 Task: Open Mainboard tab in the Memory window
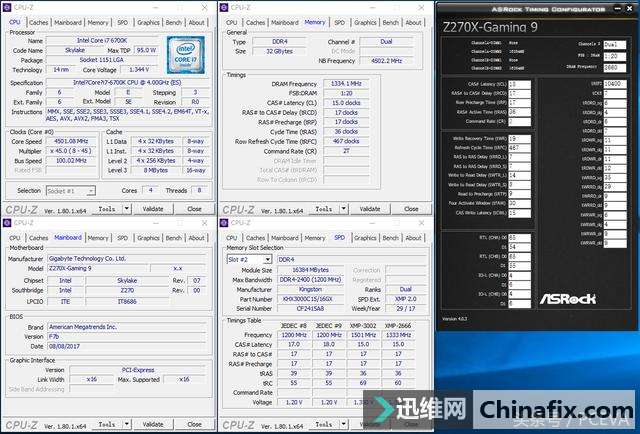click(x=284, y=23)
